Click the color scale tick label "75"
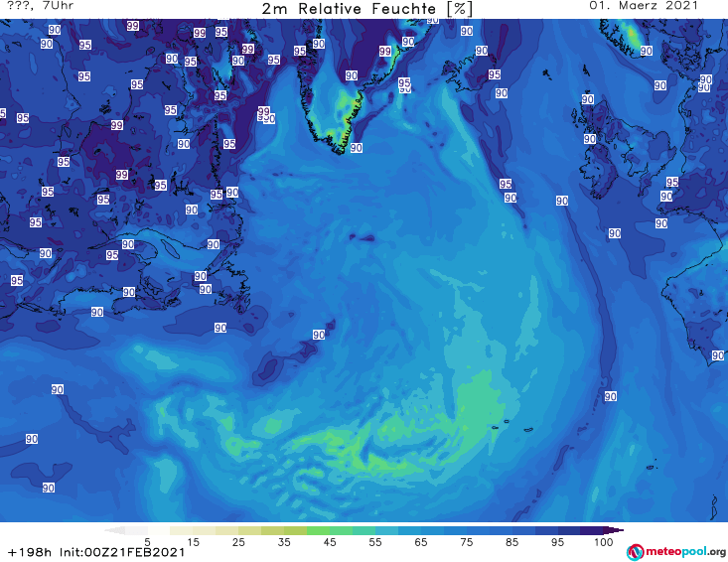The image size is (728, 562). pos(466,542)
